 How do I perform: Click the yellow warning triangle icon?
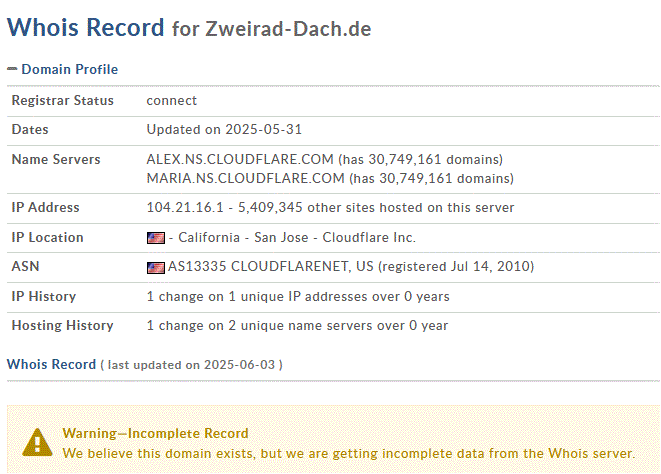37,442
